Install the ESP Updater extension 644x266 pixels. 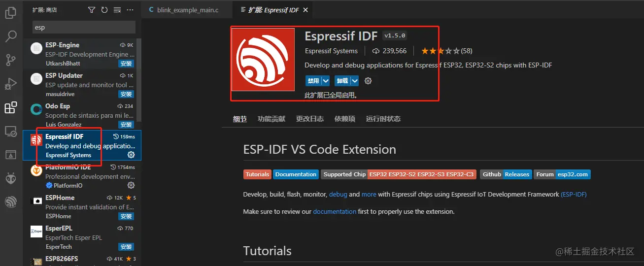pos(126,94)
